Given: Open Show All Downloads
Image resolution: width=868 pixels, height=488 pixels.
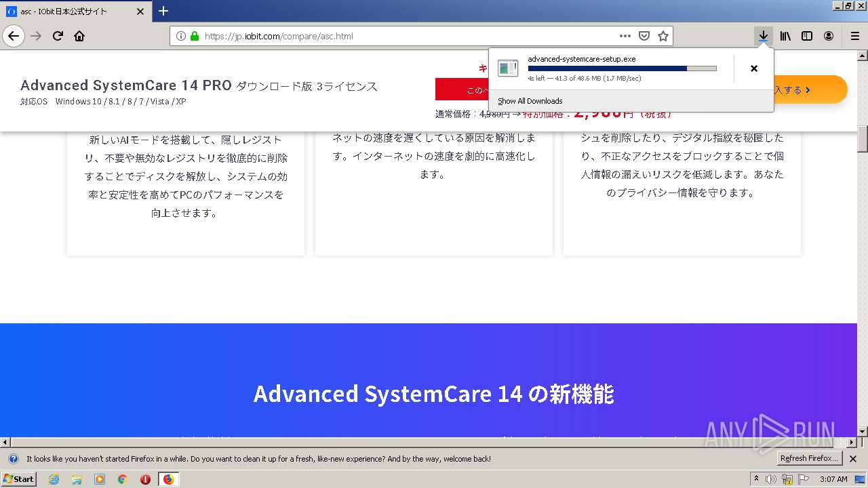Looking at the screenshot, I should coord(530,101).
